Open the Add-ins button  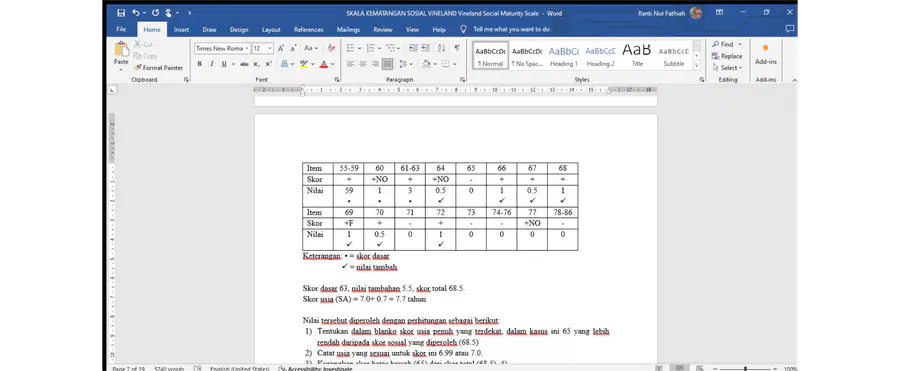point(766,54)
